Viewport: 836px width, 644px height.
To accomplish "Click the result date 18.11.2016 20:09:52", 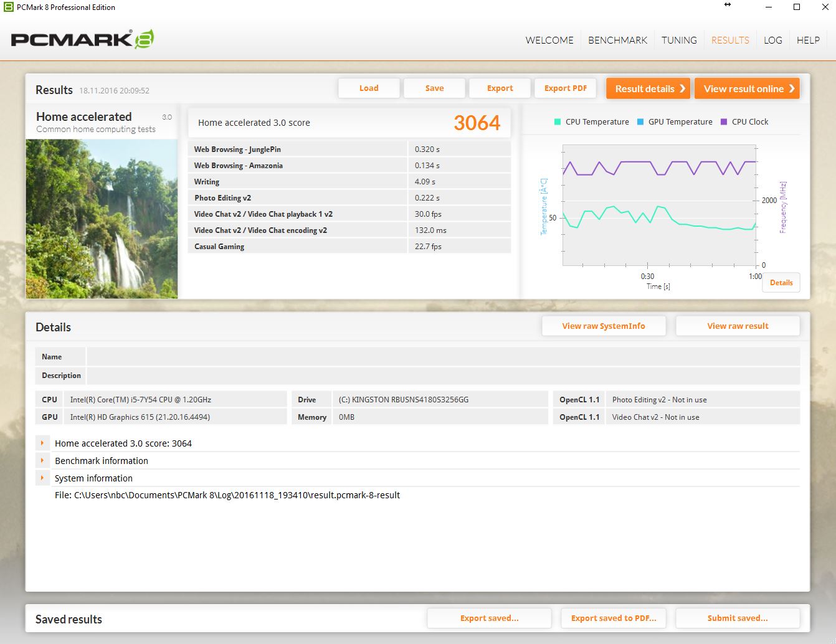I will 114,91.
